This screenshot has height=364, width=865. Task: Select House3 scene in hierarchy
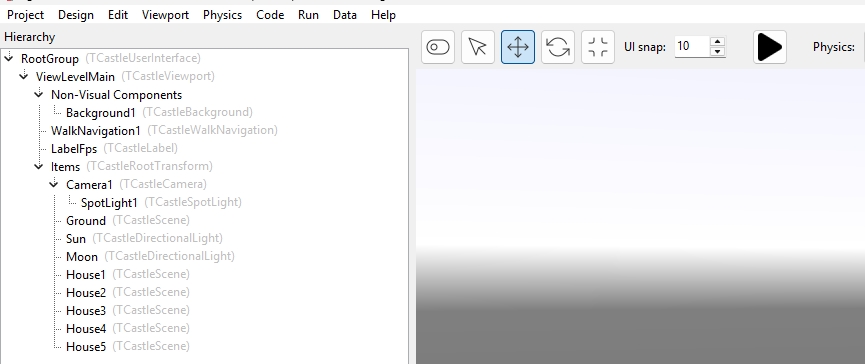86,311
